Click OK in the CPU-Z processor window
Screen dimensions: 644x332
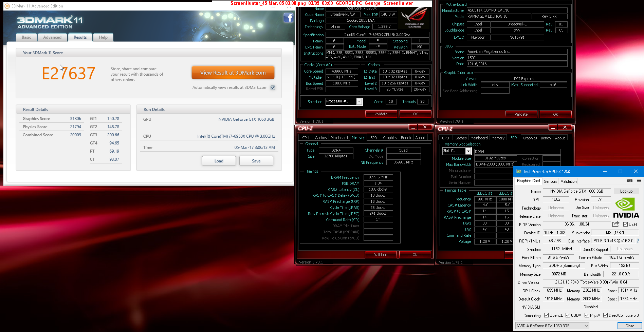point(415,114)
